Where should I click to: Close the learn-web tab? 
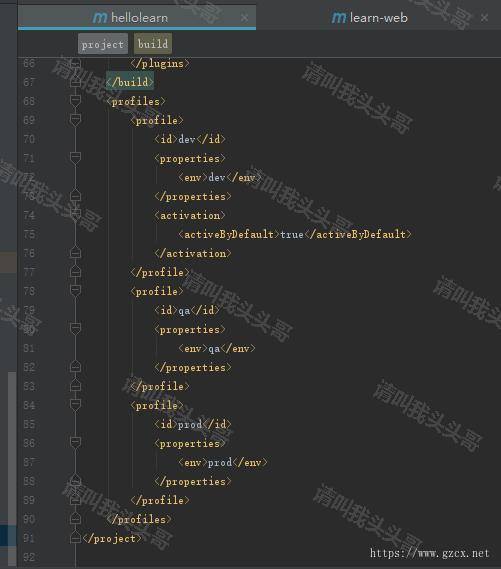[484, 17]
